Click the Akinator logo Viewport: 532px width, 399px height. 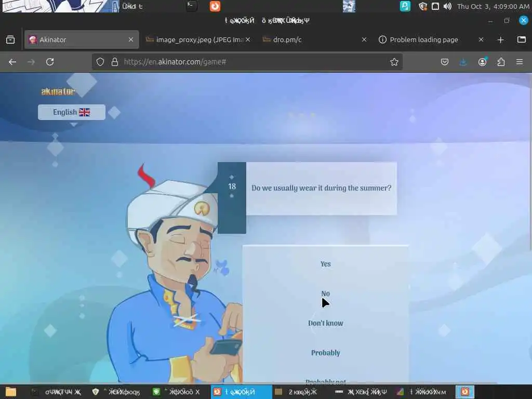[58, 91]
